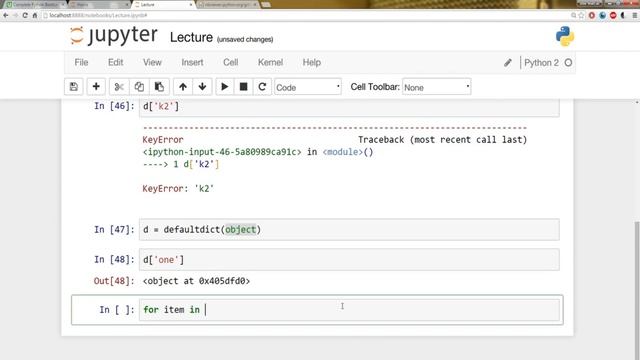Click the pencil edit mode indicator
This screenshot has height=360, width=640.
point(507,62)
